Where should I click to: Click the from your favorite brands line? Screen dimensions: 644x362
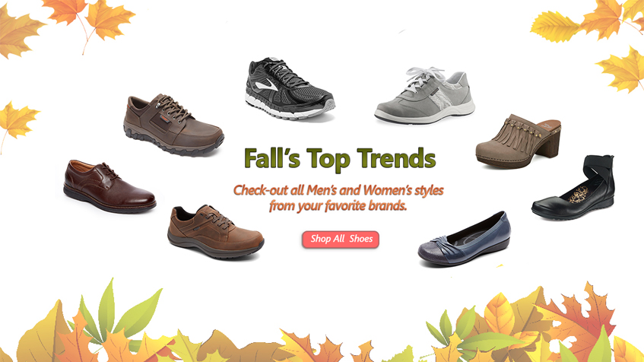tap(338, 205)
